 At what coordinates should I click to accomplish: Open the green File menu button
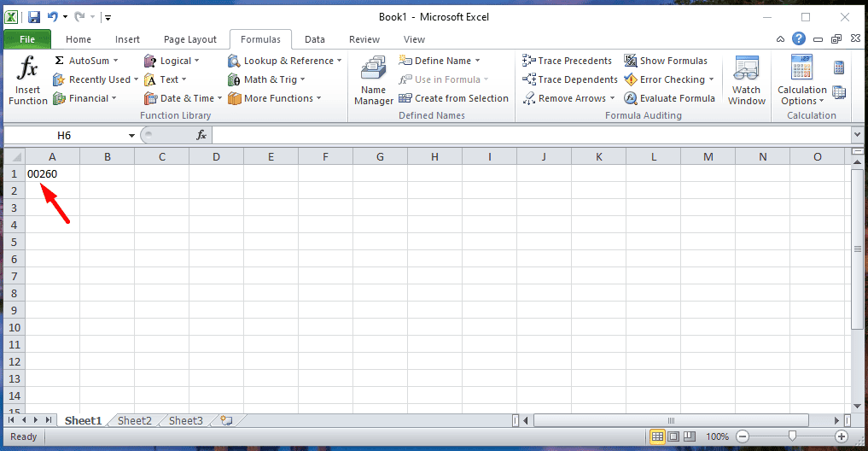27,39
